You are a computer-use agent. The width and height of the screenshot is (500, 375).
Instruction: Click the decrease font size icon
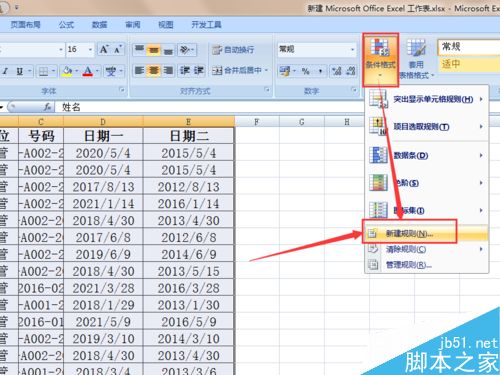(x=118, y=50)
